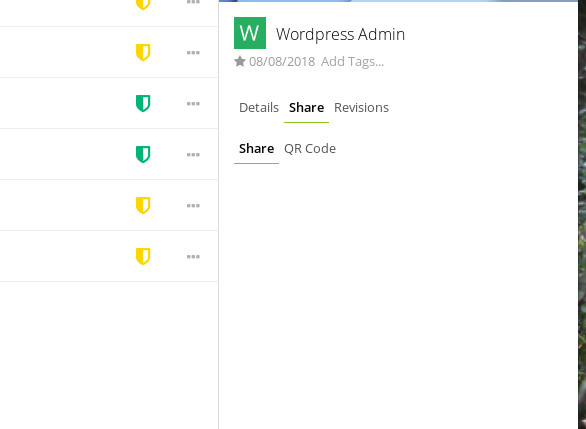Switch to the Details tab
This screenshot has width=586, height=429.
[259, 108]
